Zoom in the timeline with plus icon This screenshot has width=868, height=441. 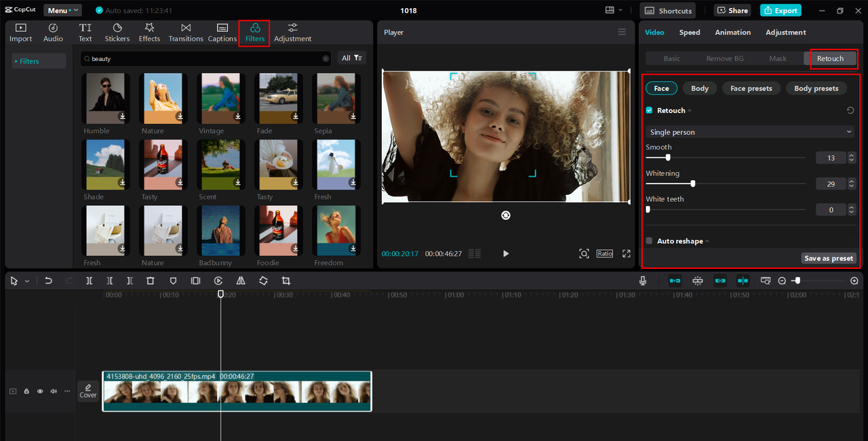[854, 280]
